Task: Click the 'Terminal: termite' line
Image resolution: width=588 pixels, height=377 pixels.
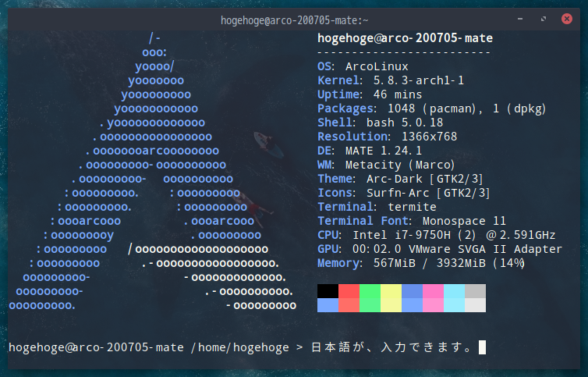Action: click(x=377, y=207)
